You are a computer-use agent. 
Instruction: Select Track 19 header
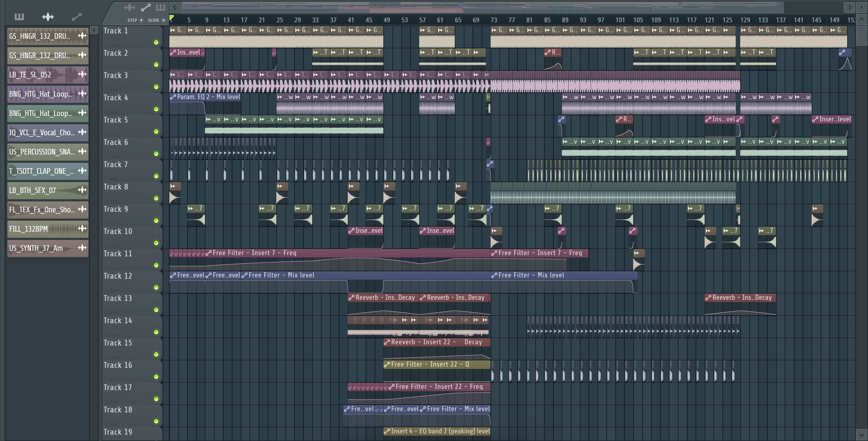[132, 433]
